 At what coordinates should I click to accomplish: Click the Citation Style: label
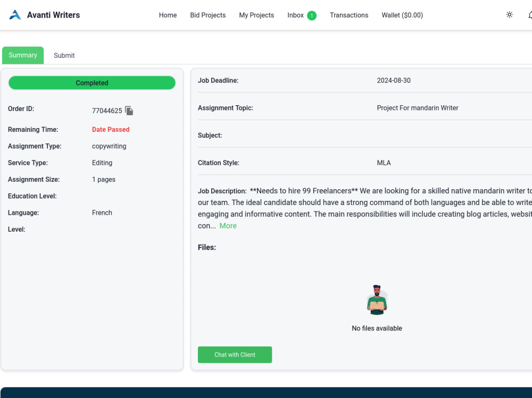coord(219,163)
